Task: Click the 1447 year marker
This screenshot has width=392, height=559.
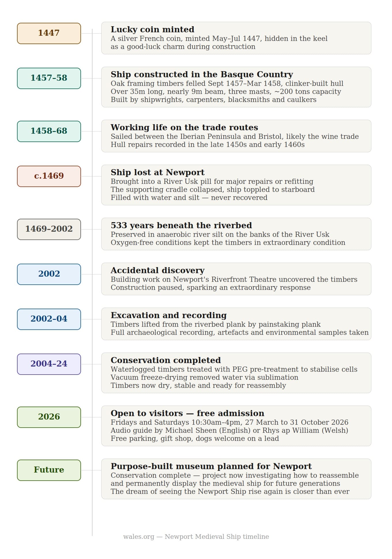Action: (x=49, y=33)
